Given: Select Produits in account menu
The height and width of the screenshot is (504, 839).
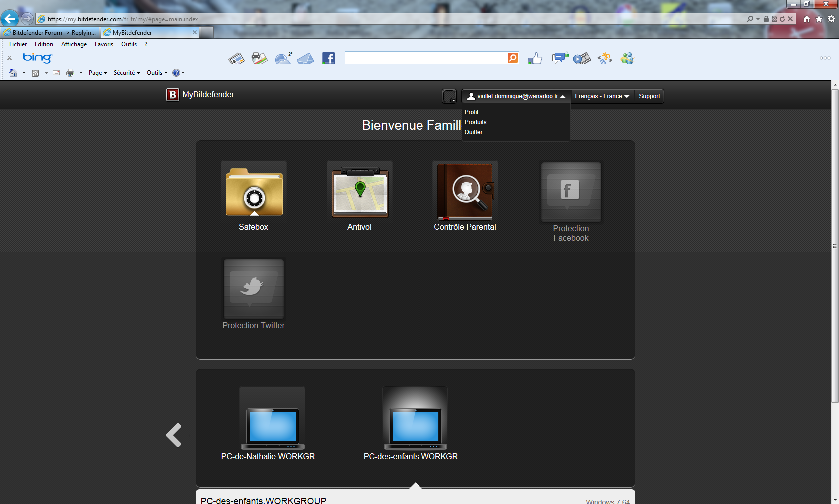Looking at the screenshot, I should [475, 122].
